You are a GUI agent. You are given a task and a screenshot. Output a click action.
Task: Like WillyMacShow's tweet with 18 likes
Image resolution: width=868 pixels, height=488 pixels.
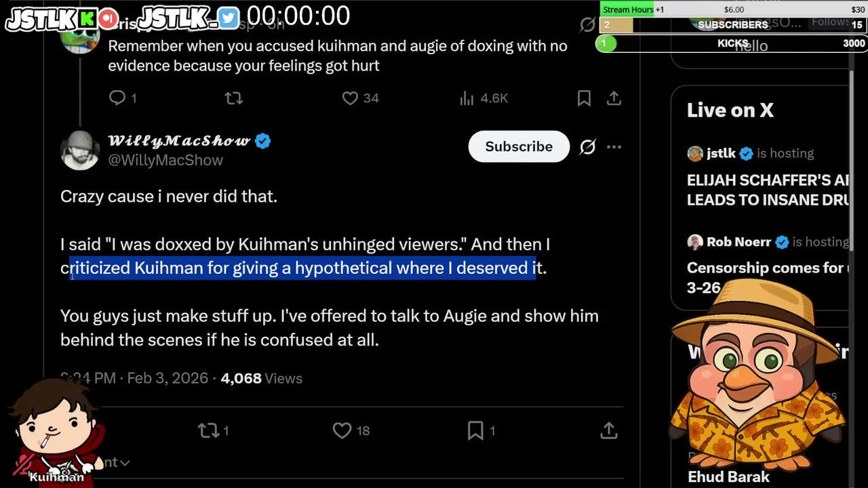342,430
